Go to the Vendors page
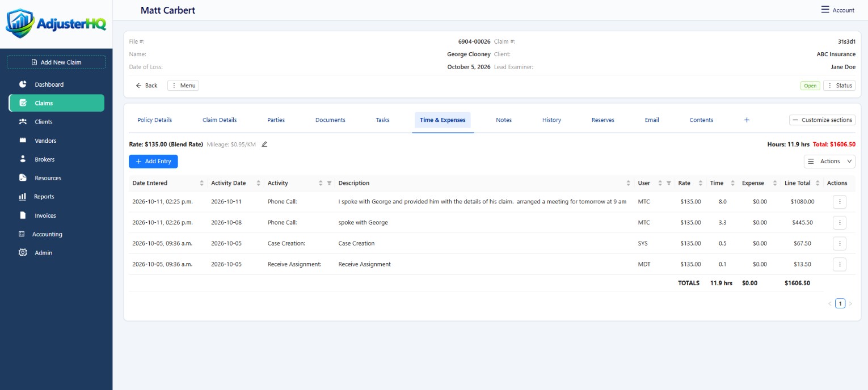The height and width of the screenshot is (390, 868). (45, 141)
